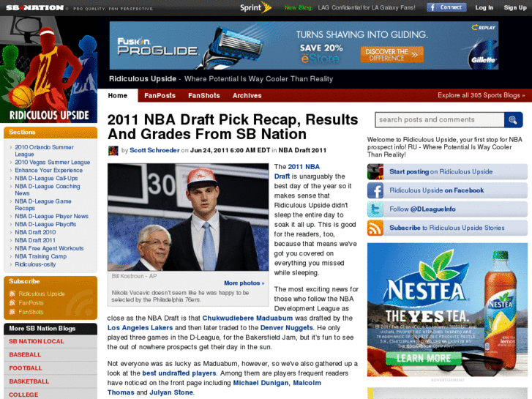Open the 2011 NBA Draft article link

click(297, 171)
